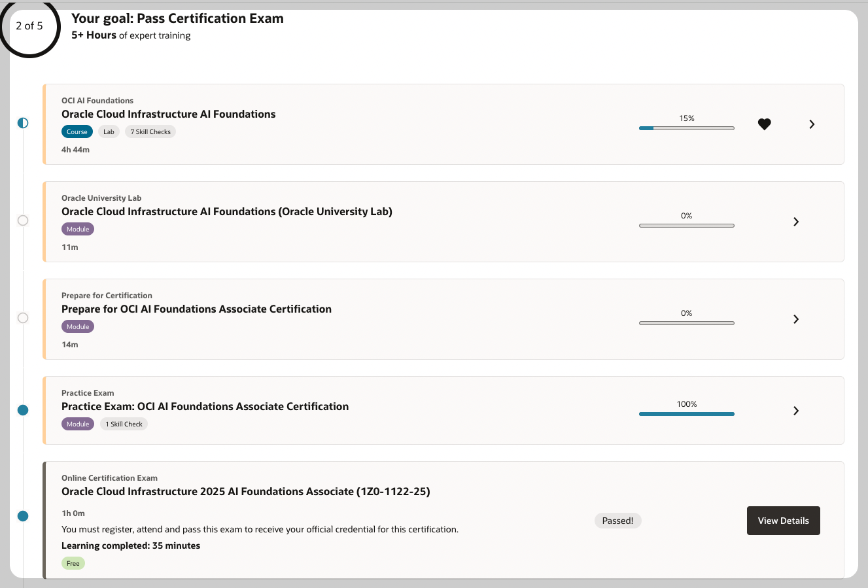Open Prepare for OCI AI Foundations Associate Certification title
Screen dimensions: 868x588
pos(196,309)
